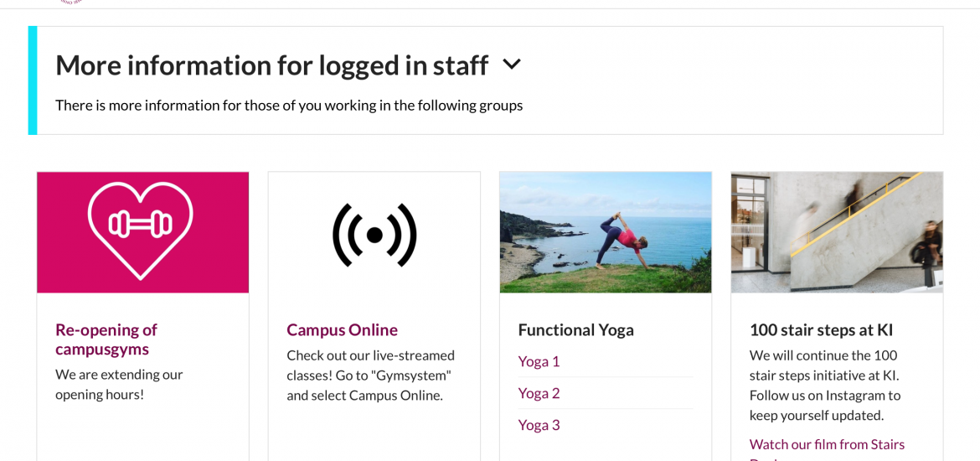The height and width of the screenshot is (461, 980).
Task: Click More information for logged in staff heading
Action: pyautogui.click(x=272, y=65)
